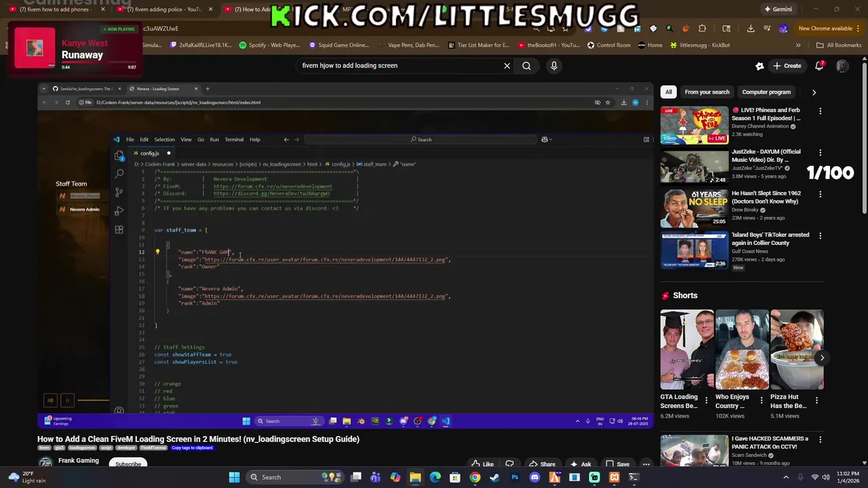The height and width of the screenshot is (488, 868).
Task: Open Photoshop from the Windows taskbar
Action: pos(515,477)
